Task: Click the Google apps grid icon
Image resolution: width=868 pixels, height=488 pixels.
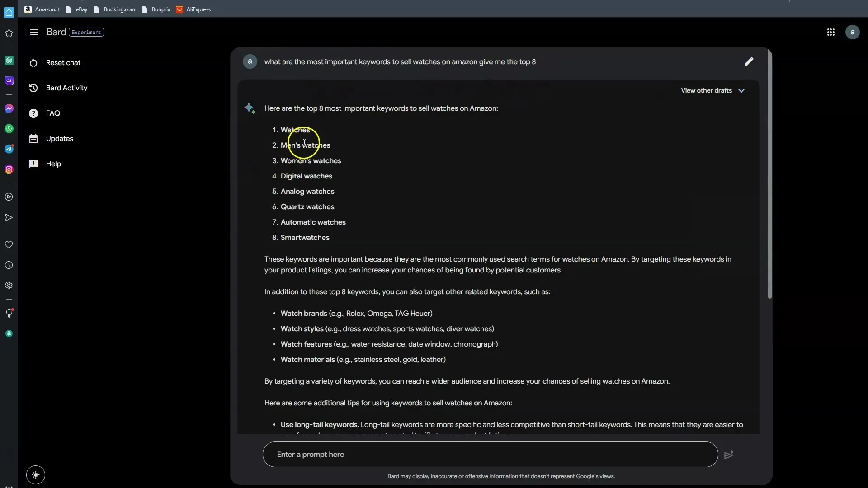Action: pyautogui.click(x=830, y=32)
